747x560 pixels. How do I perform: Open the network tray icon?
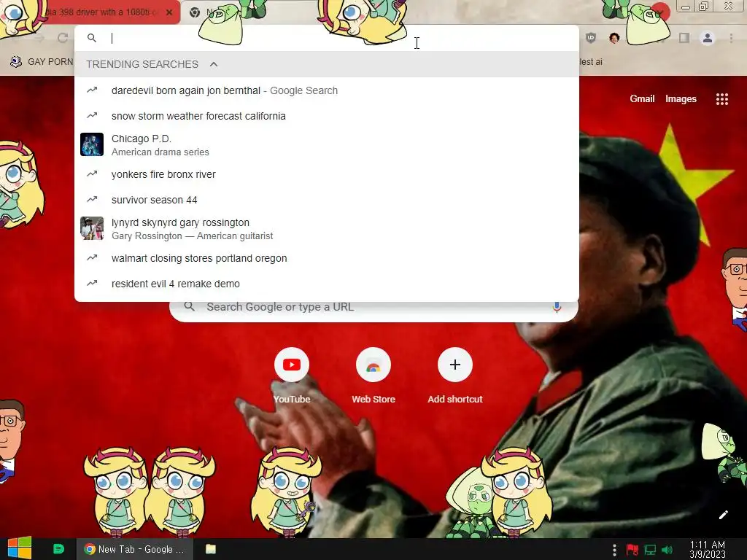(650, 550)
